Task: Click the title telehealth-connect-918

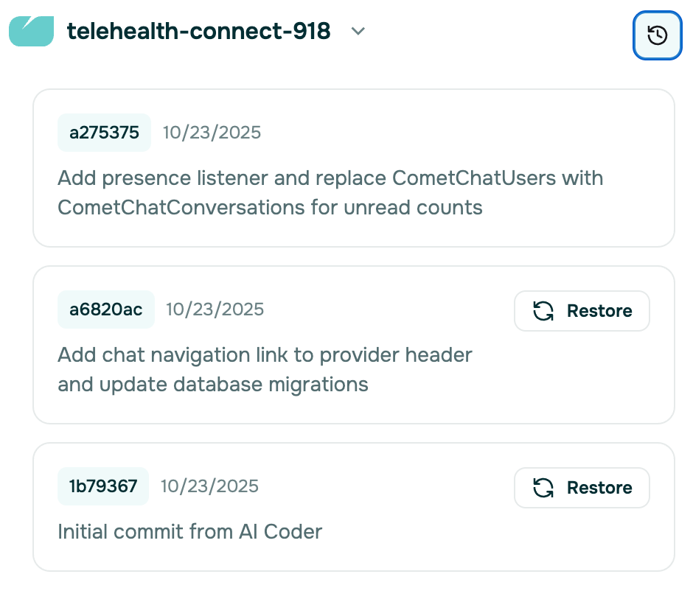Action: coord(200,32)
